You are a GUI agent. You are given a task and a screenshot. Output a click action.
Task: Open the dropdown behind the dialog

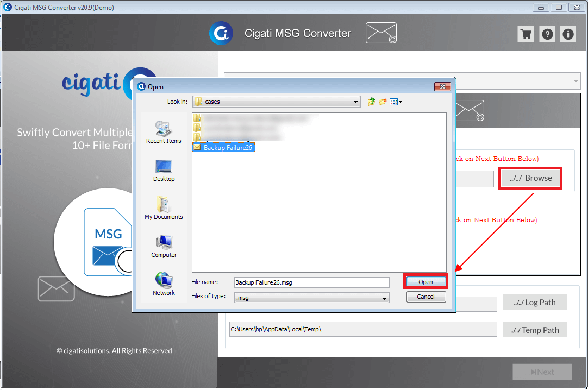pyautogui.click(x=576, y=81)
